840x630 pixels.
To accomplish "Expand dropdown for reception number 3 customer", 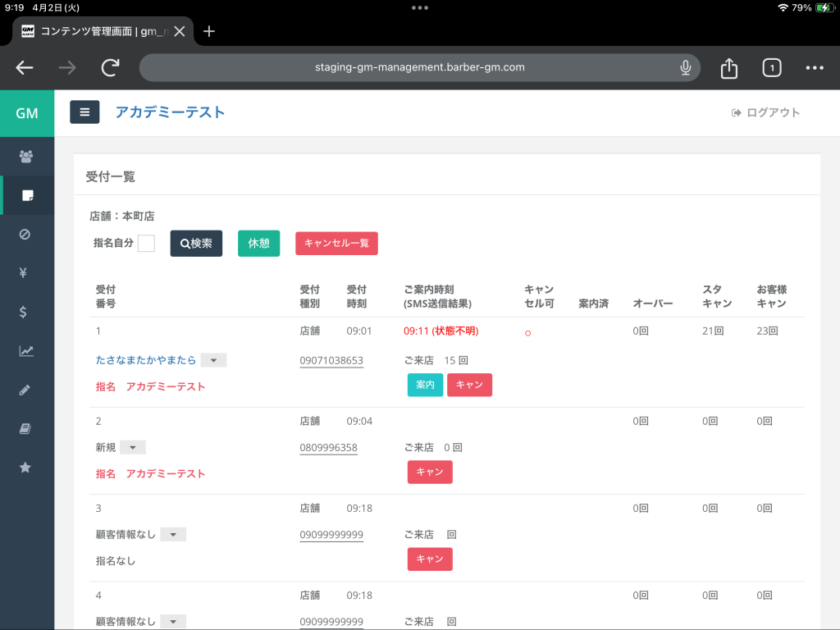I will [x=173, y=534].
